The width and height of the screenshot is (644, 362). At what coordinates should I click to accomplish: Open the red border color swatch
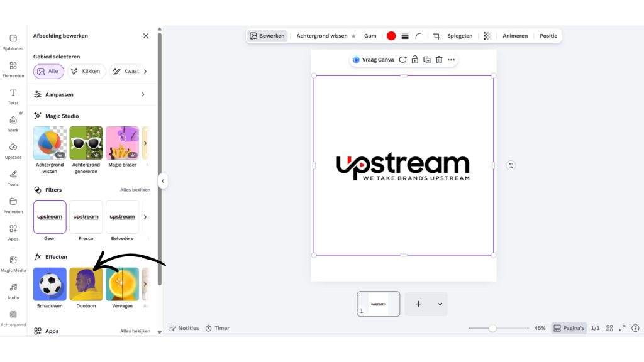pos(391,36)
